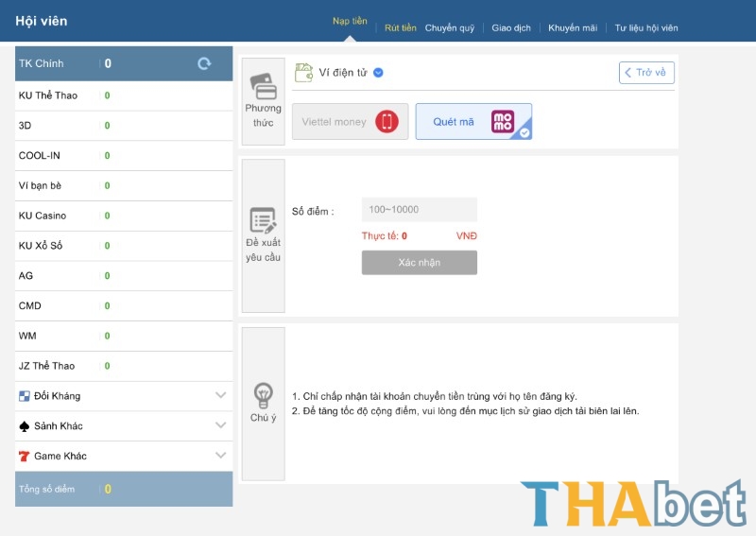Open the Giao dịch tab
Screen dimensions: 756x536
tap(511, 28)
